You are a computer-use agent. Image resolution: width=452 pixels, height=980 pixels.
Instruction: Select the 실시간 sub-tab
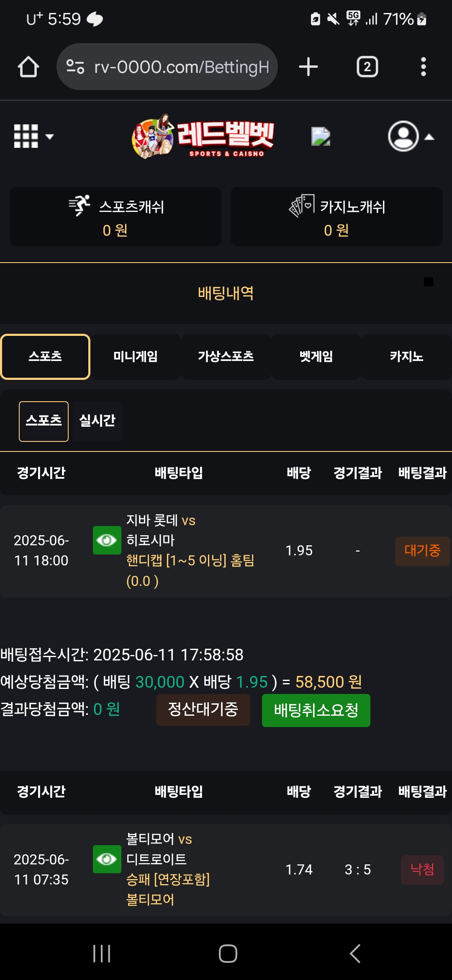coord(97,421)
